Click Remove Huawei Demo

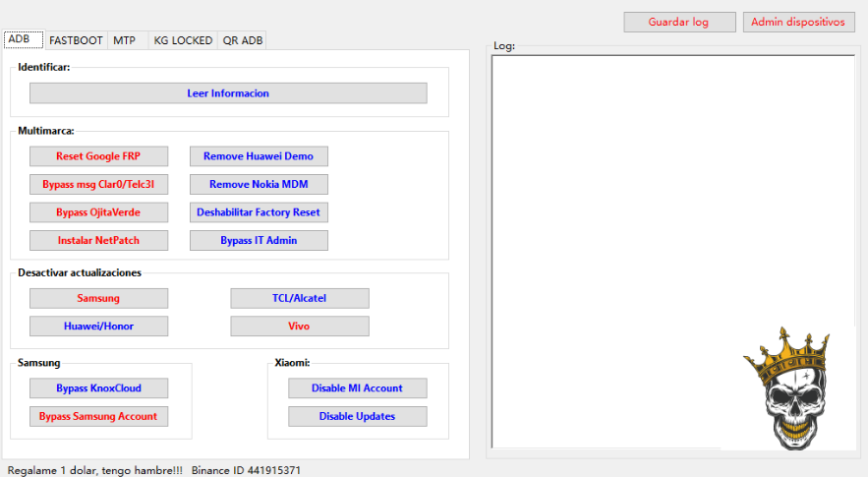(x=259, y=156)
